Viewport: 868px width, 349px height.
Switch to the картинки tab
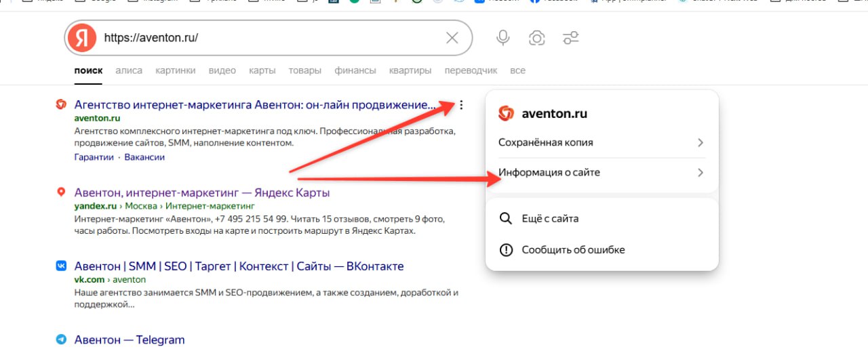click(175, 70)
